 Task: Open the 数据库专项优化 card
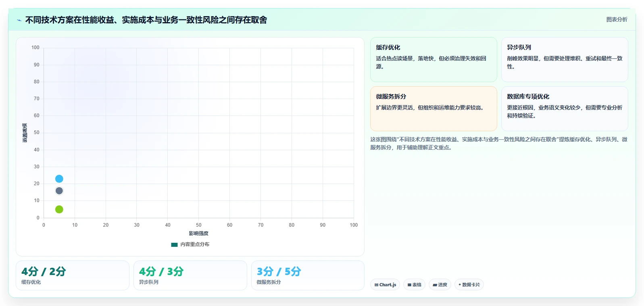565,109
